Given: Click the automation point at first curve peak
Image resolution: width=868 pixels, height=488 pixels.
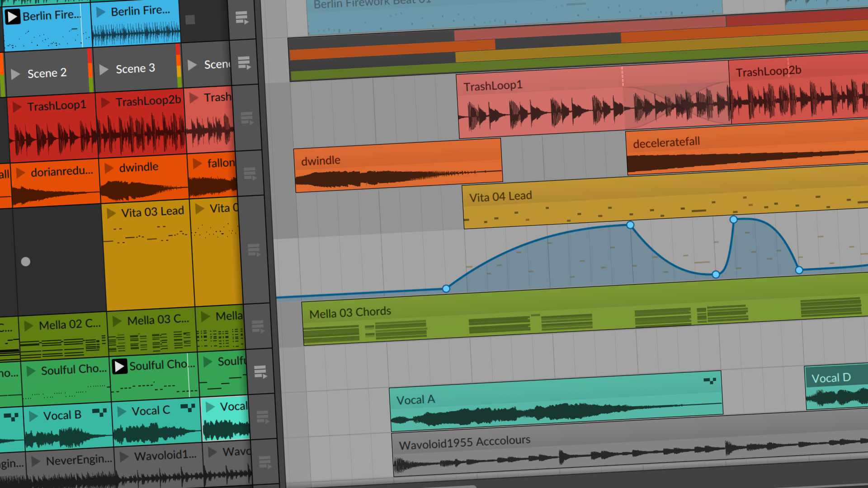Looking at the screenshot, I should [x=630, y=225].
